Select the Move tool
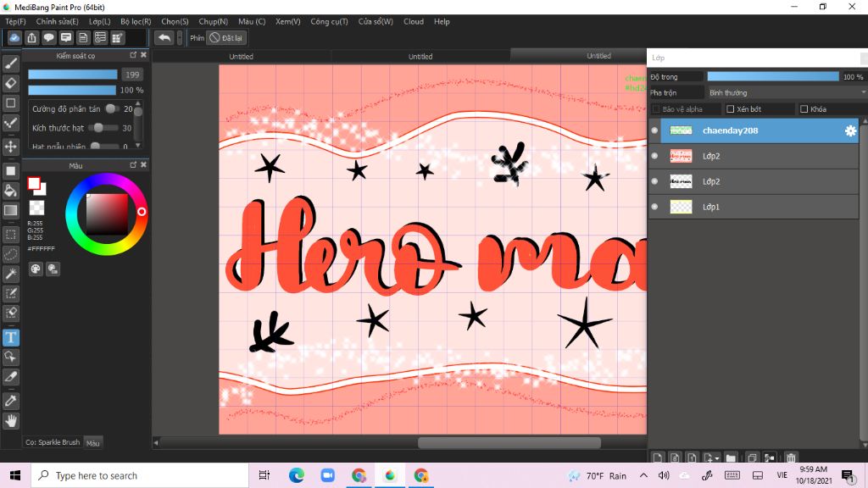Viewport: 868px width, 488px height. pyautogui.click(x=10, y=147)
